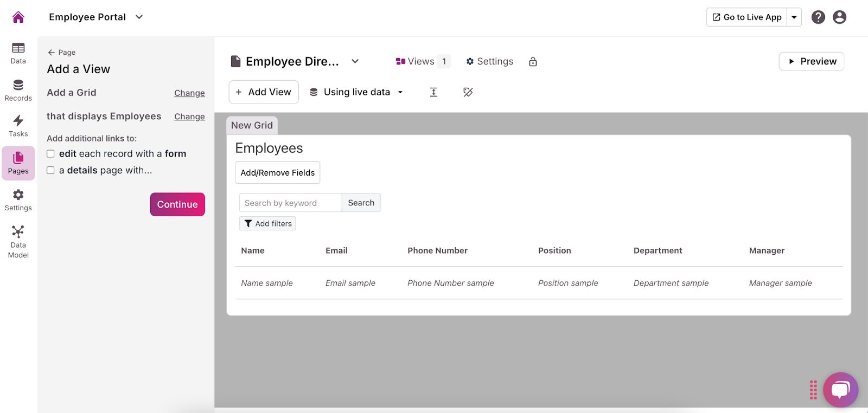This screenshot has width=868, height=413.
Task: Enable edit each record with a form
Action: (50, 154)
